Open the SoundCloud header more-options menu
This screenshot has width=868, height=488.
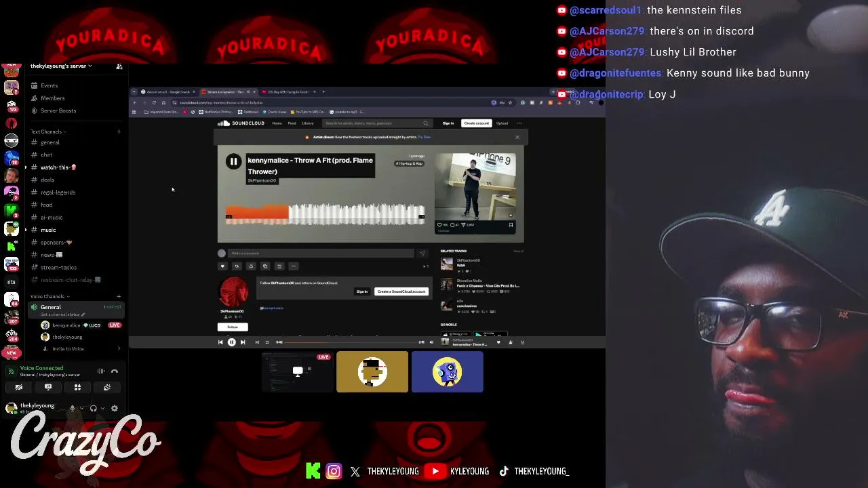click(519, 123)
